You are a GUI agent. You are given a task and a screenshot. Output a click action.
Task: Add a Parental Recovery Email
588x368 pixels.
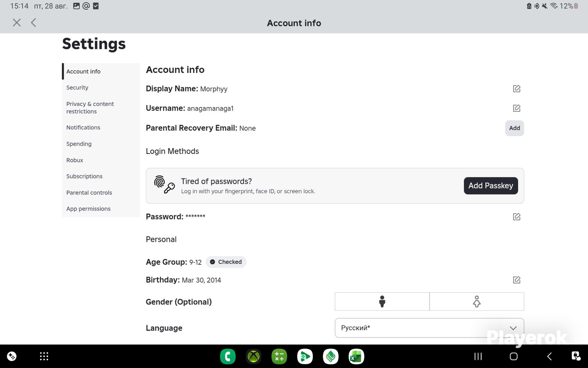coord(514,128)
